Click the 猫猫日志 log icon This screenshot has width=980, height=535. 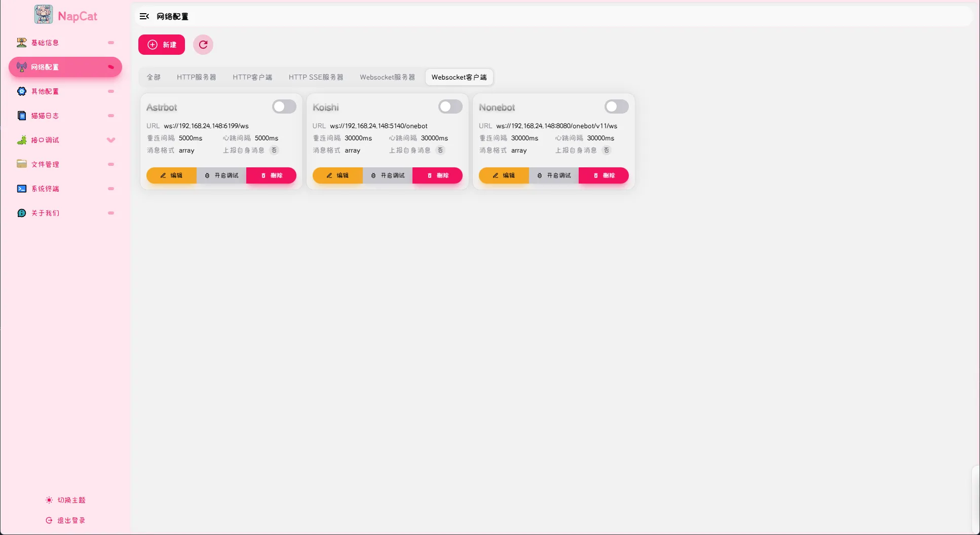click(x=22, y=116)
